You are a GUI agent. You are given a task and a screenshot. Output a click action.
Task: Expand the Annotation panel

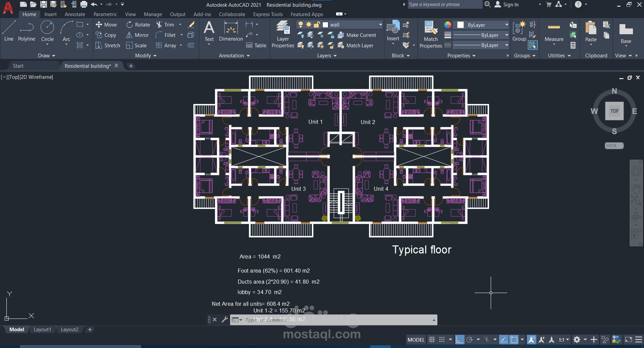tap(234, 55)
